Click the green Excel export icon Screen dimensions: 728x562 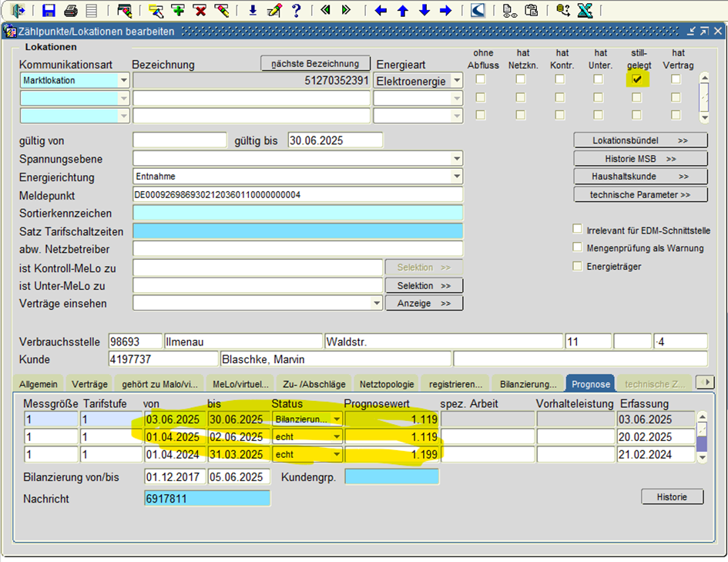pos(585,10)
